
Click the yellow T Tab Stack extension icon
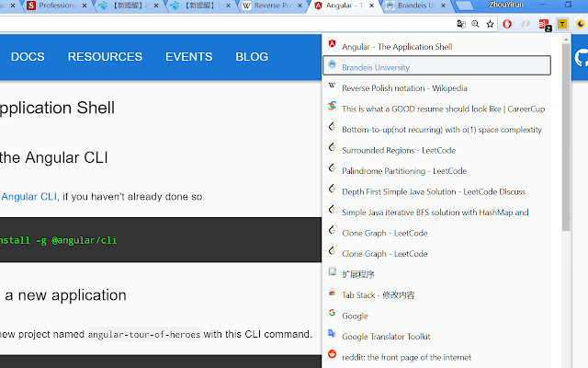point(561,25)
